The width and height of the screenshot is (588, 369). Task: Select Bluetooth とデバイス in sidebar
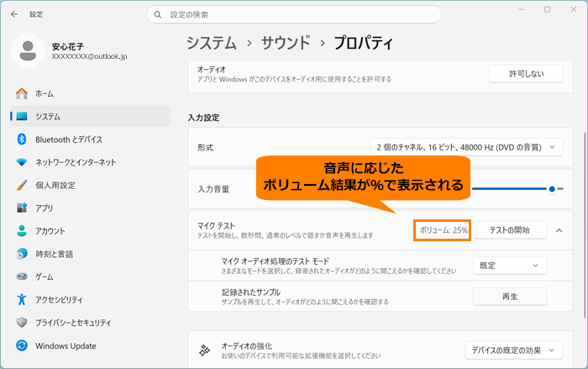pos(90,140)
